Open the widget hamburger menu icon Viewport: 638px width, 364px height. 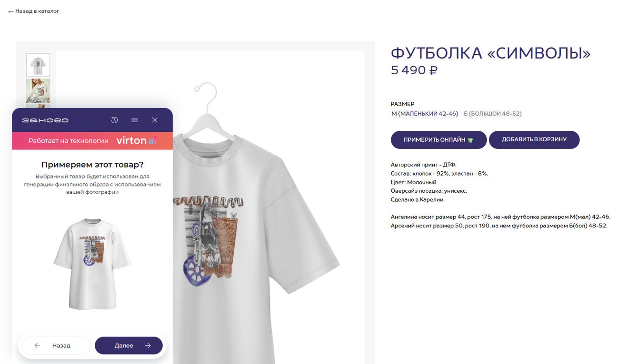[x=135, y=120]
